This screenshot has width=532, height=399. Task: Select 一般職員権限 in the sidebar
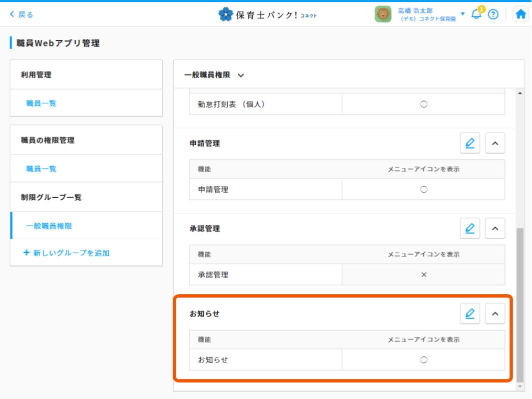pos(49,226)
